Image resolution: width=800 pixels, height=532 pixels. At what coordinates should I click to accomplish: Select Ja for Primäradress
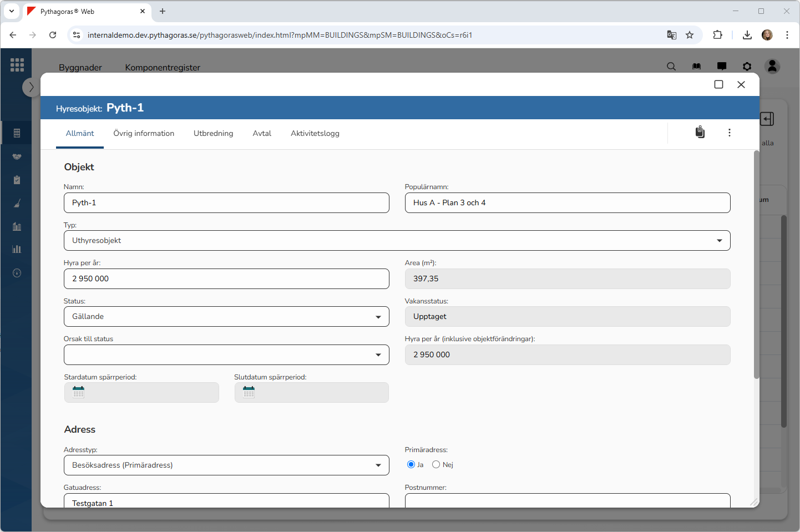(x=411, y=464)
